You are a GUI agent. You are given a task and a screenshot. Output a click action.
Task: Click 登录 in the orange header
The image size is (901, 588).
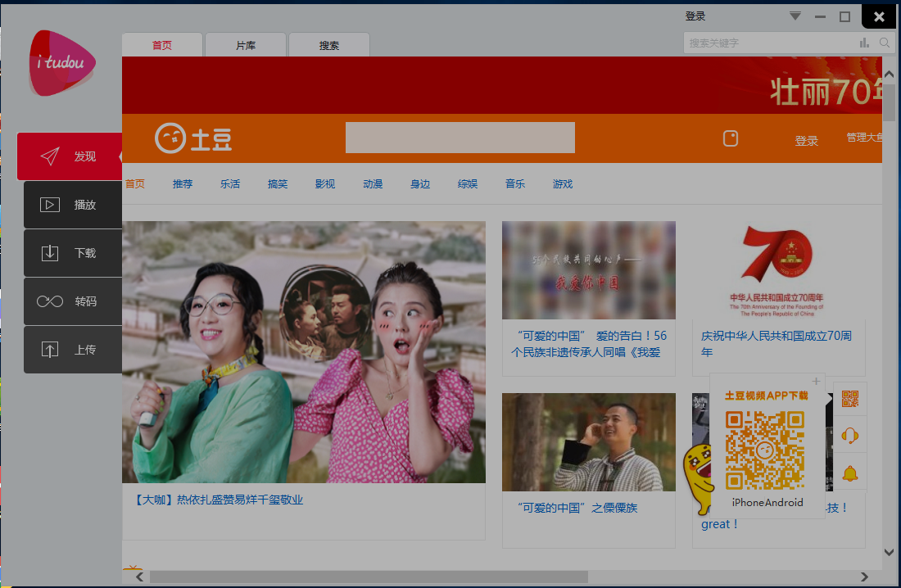point(806,141)
